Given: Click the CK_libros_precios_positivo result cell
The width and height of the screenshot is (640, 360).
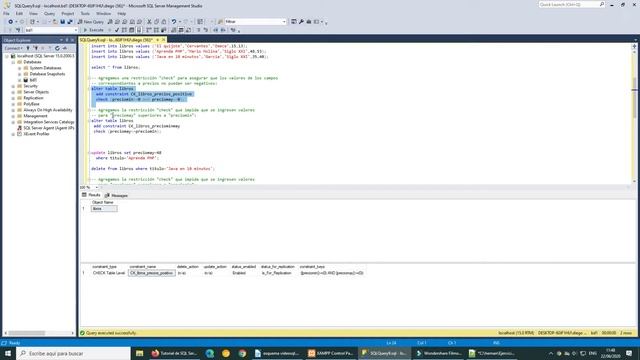Looking at the screenshot, I should [152, 273].
